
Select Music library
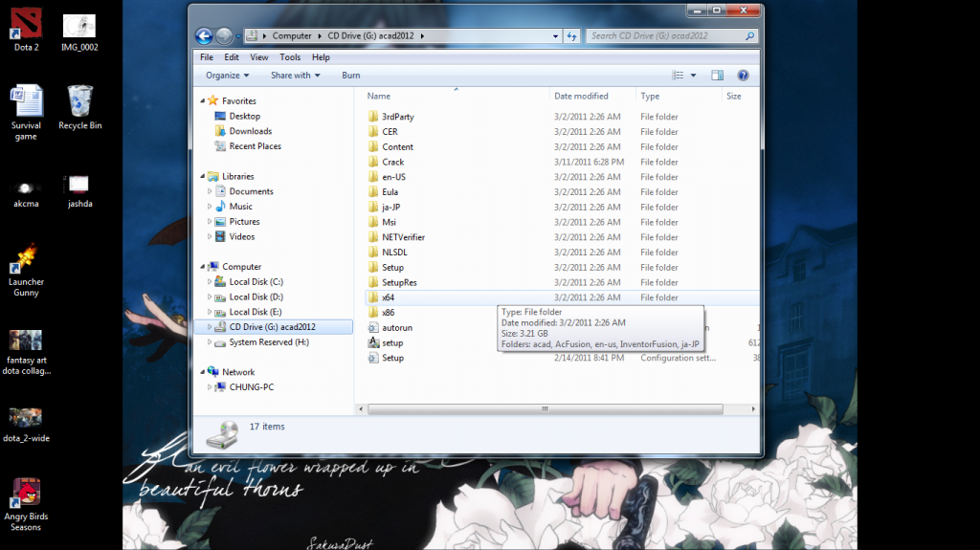(240, 207)
